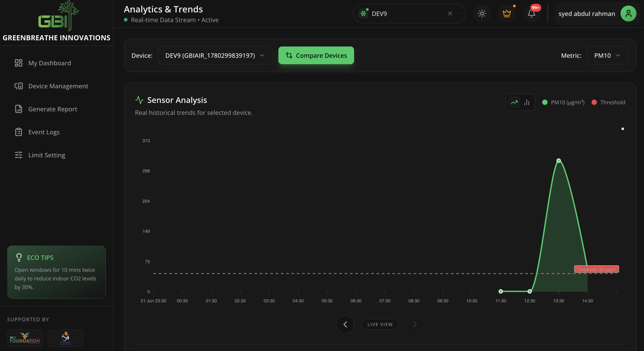Select the peak data point on chart
The height and width of the screenshot is (351, 644).
click(x=559, y=160)
